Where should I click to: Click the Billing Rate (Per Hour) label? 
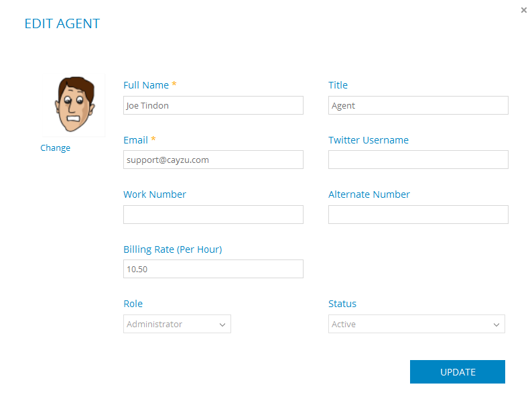[173, 249]
